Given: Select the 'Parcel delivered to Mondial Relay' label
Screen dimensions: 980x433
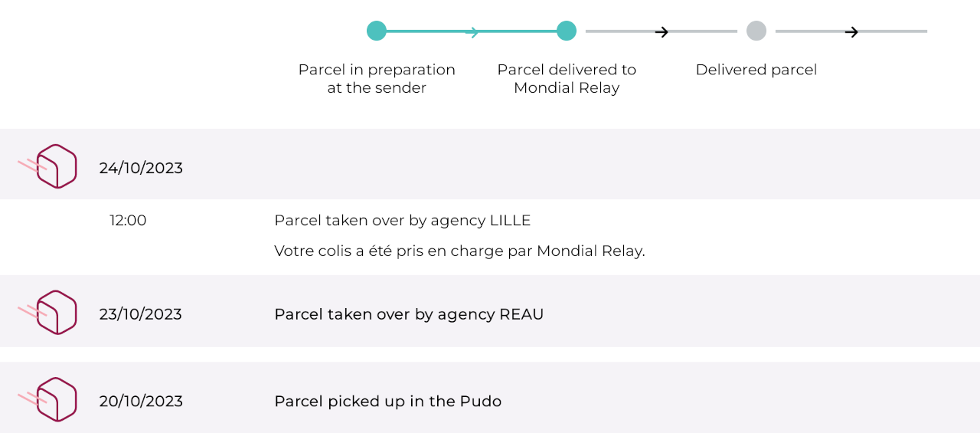Looking at the screenshot, I should [567, 79].
